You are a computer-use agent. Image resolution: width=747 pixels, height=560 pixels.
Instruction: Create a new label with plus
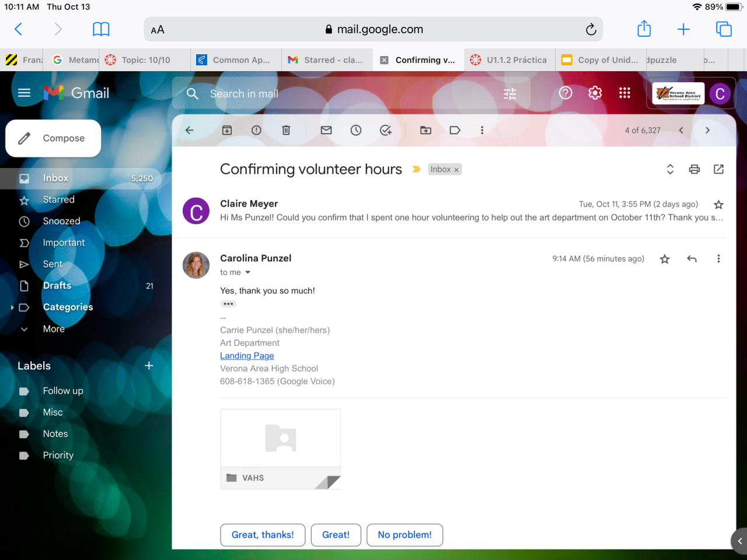pos(149,366)
